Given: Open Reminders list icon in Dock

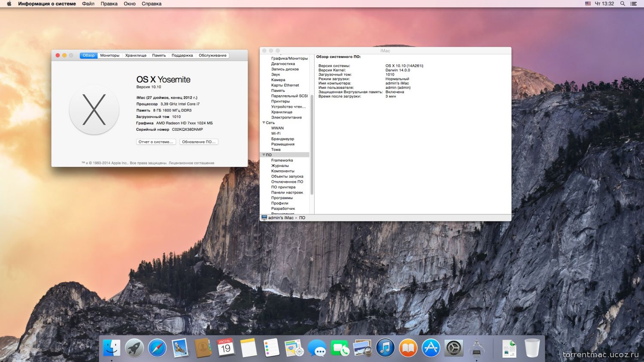Looking at the screenshot, I should pos(271,348).
